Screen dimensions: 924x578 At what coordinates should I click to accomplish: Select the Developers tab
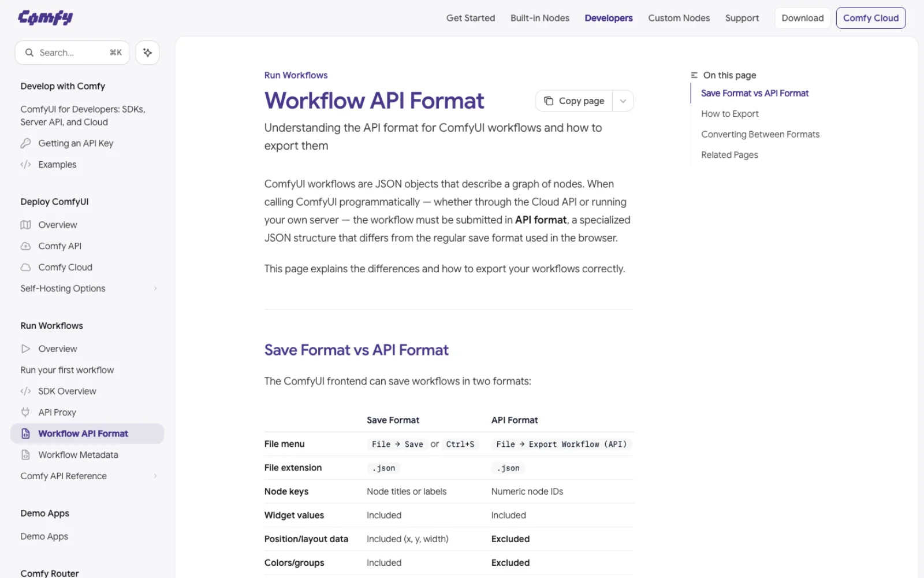click(609, 18)
